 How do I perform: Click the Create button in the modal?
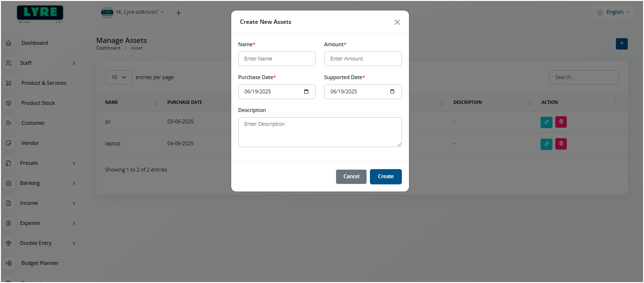(x=386, y=176)
